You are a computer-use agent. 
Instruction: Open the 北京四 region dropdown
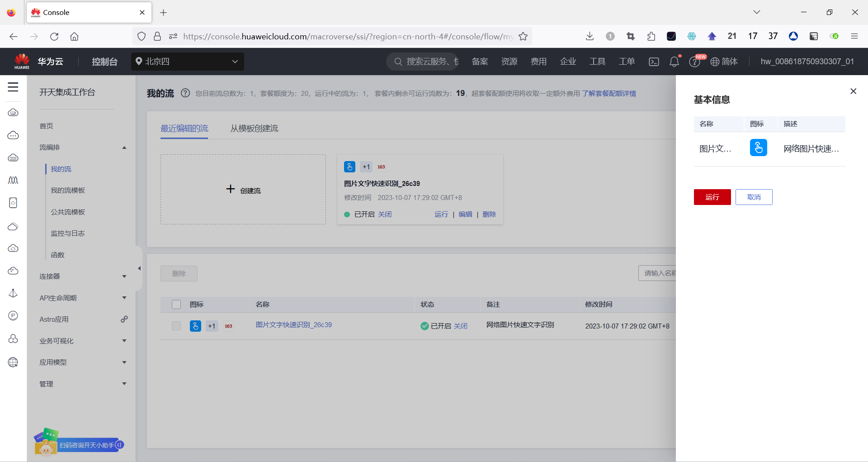tap(187, 62)
